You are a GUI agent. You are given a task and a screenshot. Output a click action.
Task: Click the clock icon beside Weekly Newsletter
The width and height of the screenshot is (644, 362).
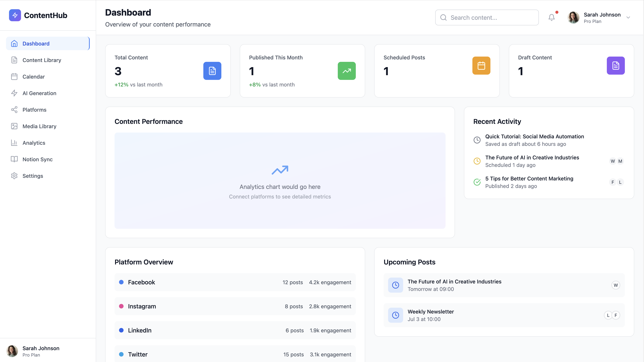(395, 315)
